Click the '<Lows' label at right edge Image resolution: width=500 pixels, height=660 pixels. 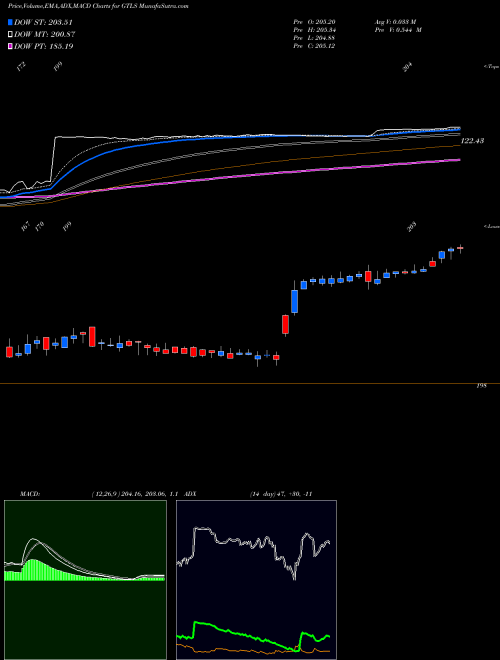point(492,226)
